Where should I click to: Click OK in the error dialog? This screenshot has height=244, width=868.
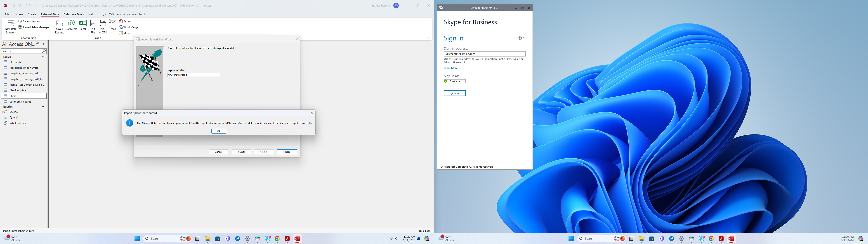point(219,131)
